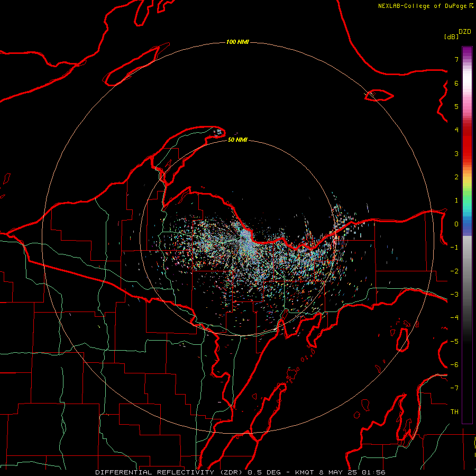Screen dimensions: 476x476
Task: Click the 5 value on the color scale
Action: (456, 106)
